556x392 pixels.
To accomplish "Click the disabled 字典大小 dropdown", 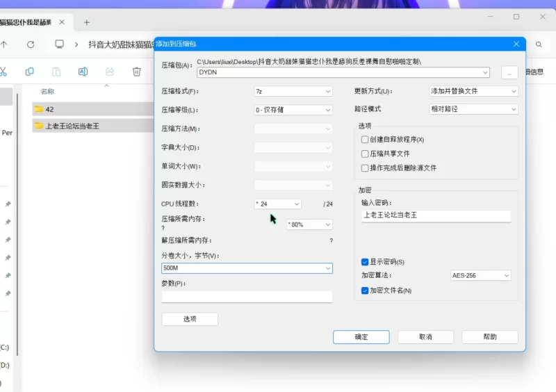I will click(293, 147).
